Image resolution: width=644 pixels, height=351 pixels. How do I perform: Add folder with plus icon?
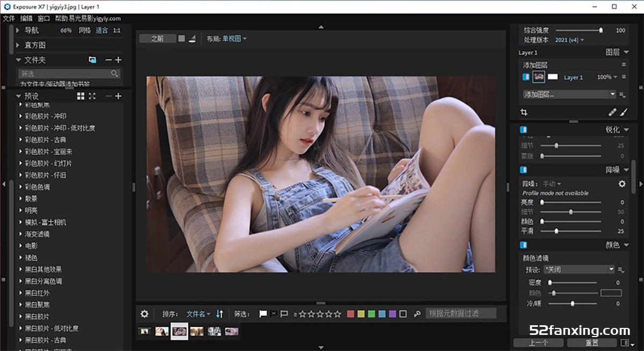(x=119, y=60)
